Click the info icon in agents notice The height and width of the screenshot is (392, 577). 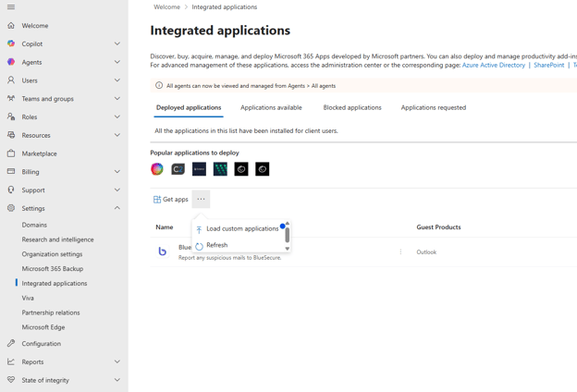159,85
